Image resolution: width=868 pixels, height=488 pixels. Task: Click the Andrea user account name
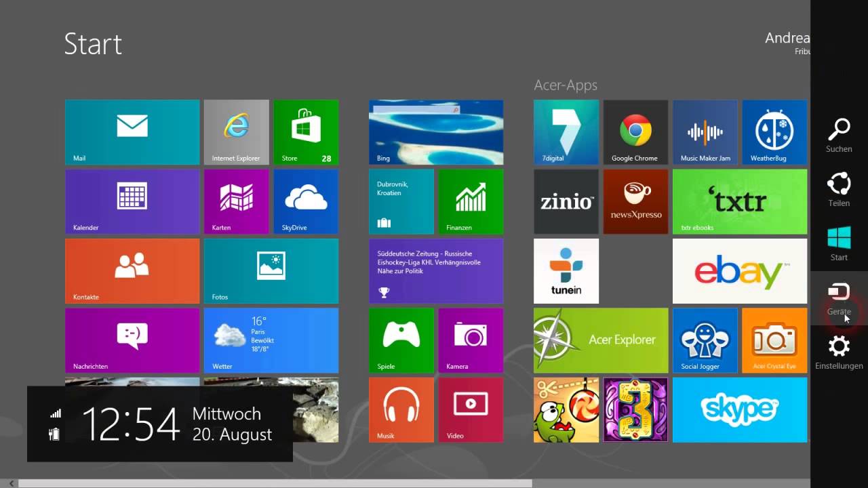787,38
